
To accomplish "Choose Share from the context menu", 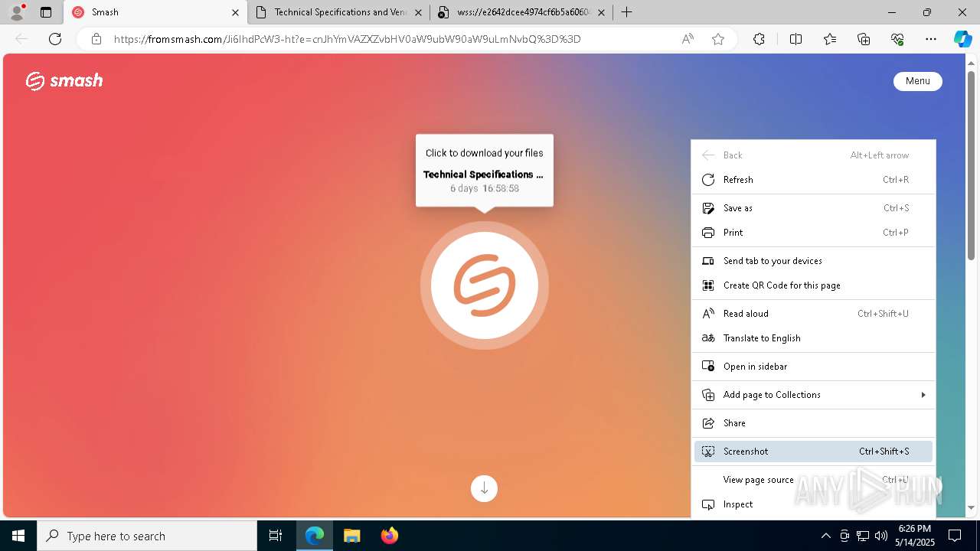I will [x=813, y=423].
